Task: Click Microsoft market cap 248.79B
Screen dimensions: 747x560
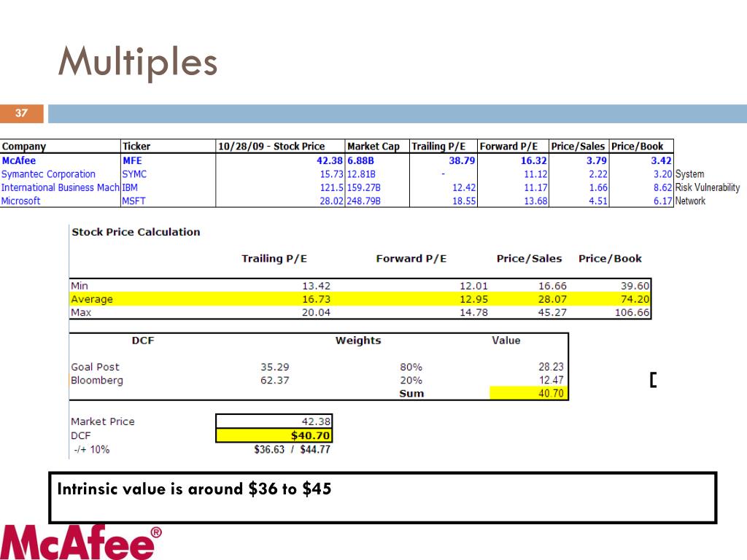Action: (363, 201)
